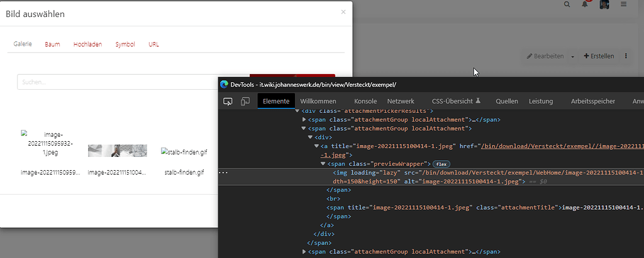Collapse the anchor element with title attribute
644x258 pixels.
point(316,146)
